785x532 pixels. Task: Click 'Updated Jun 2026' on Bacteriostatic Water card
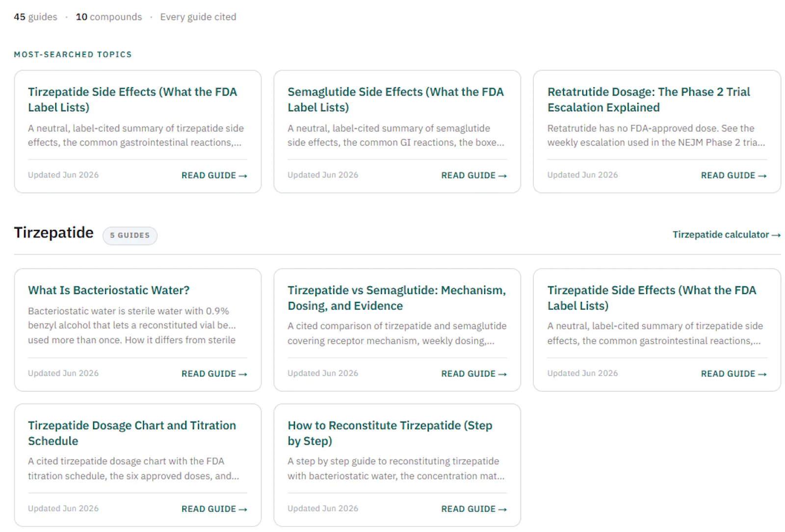(x=63, y=373)
